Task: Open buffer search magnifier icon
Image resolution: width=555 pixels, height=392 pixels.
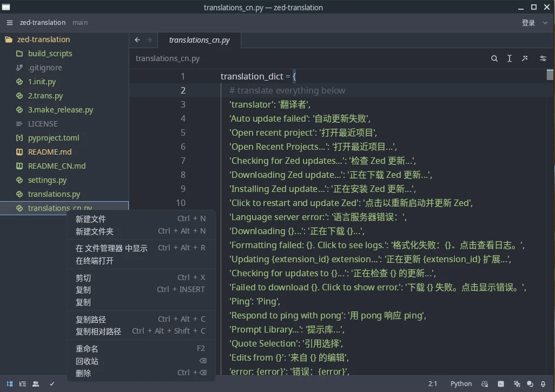Action: [x=494, y=58]
